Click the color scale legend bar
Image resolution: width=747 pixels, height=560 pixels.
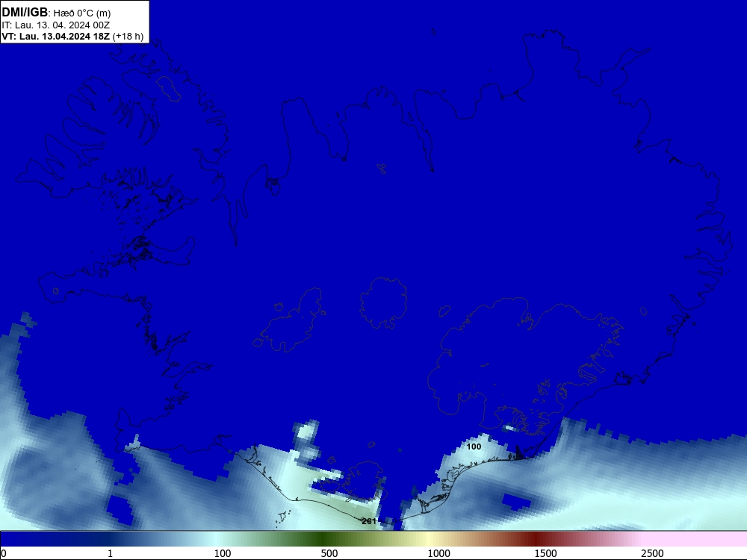click(373, 539)
